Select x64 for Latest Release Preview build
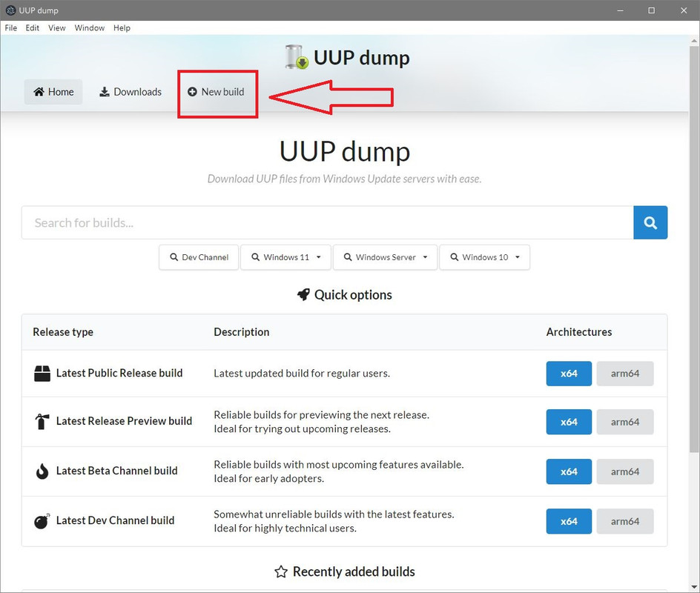The width and height of the screenshot is (700, 593). (x=569, y=422)
